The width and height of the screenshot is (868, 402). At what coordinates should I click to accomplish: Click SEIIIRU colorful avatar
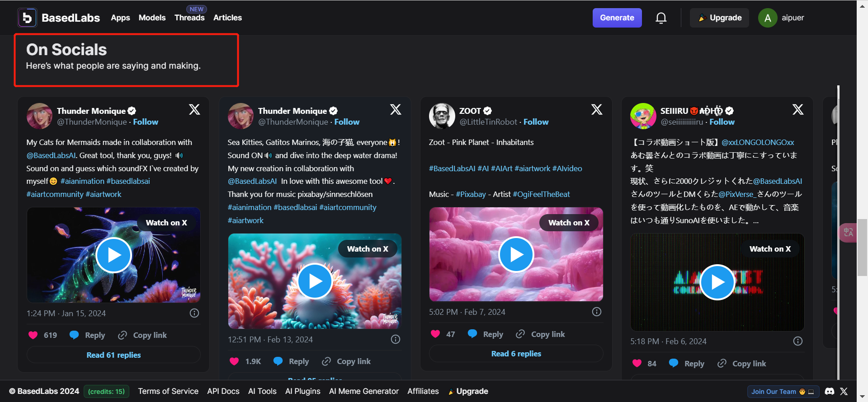643,116
